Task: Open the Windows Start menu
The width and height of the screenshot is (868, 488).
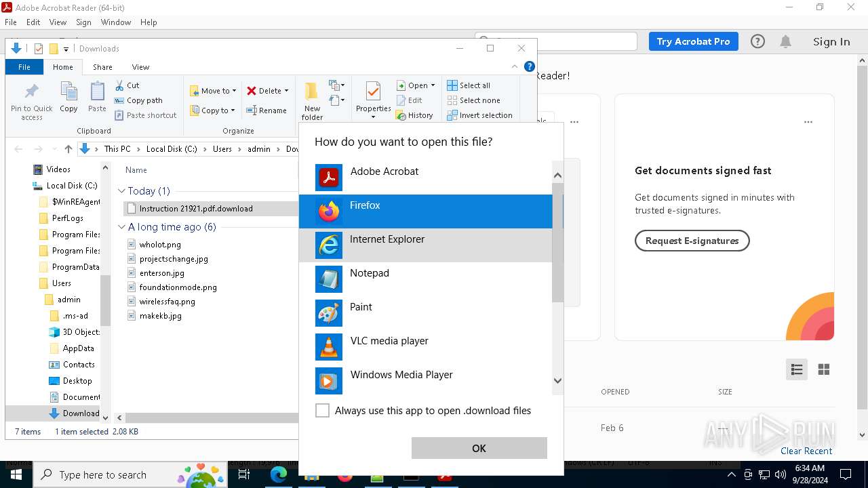Action: 16,474
